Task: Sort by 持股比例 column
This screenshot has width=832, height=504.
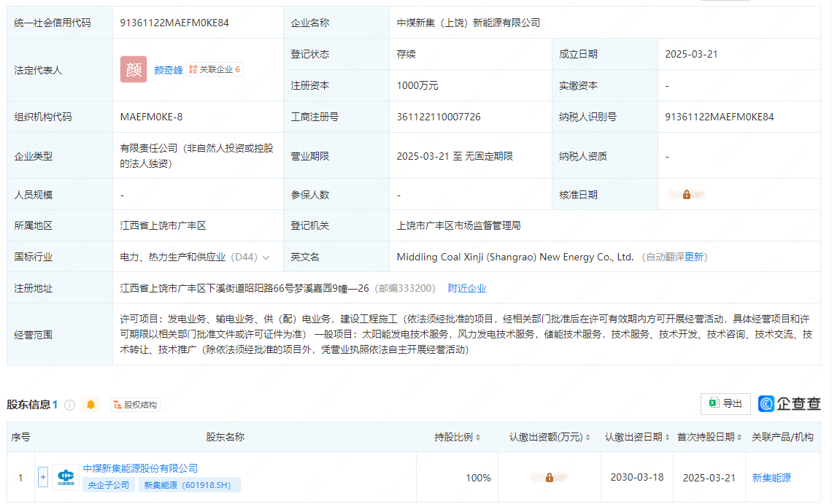Action: 458,437
